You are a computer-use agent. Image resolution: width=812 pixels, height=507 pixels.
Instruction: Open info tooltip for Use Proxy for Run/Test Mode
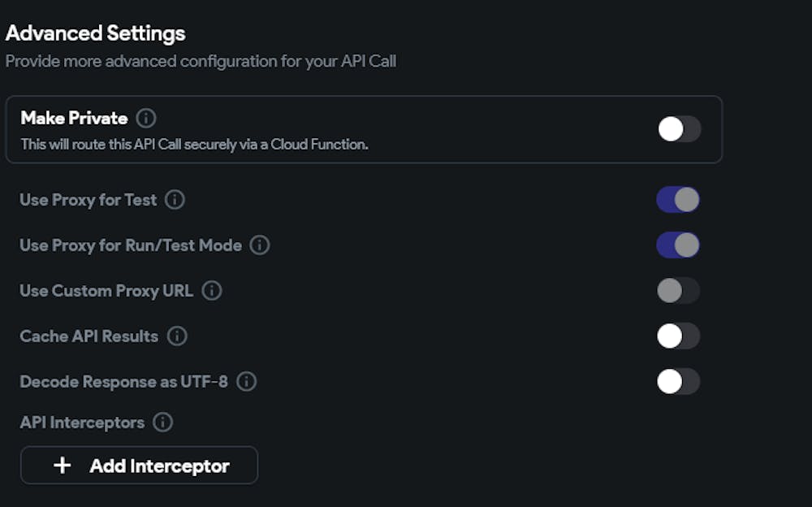point(260,245)
